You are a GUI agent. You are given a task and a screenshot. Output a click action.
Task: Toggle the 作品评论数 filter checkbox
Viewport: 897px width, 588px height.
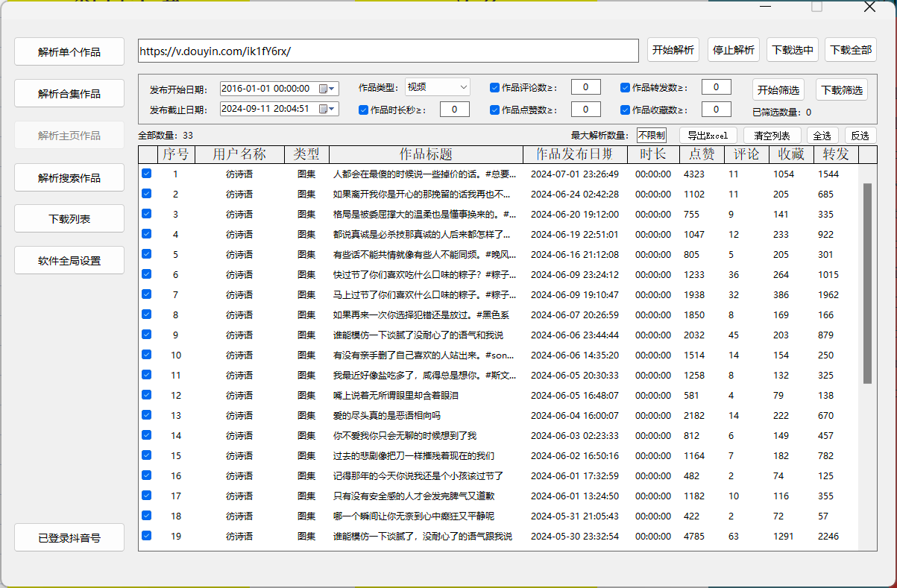(494, 87)
